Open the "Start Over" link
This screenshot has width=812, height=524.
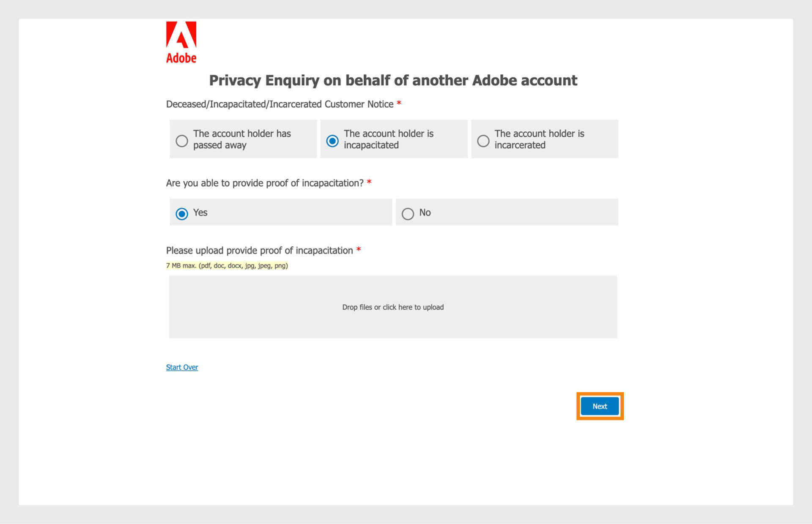182,367
